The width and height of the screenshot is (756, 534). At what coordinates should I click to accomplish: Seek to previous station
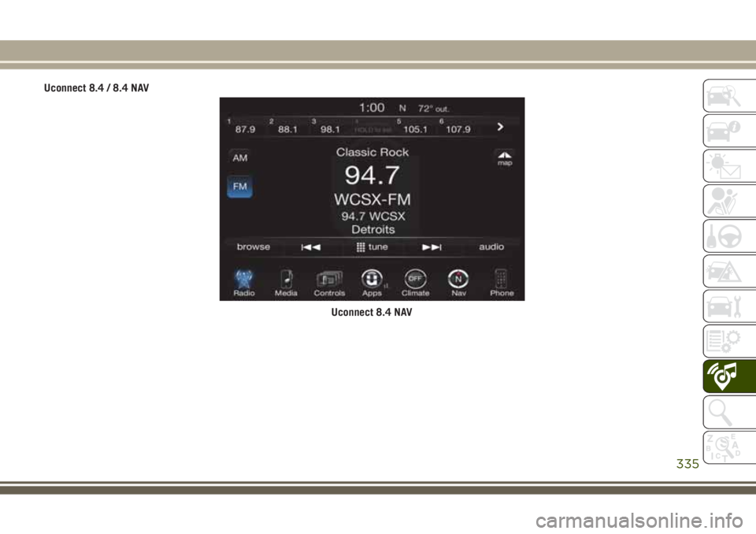[311, 247]
